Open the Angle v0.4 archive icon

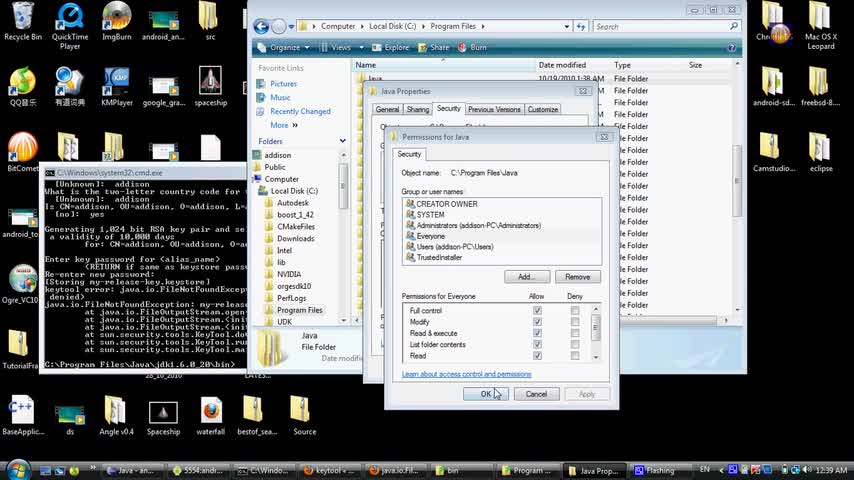[x=117, y=415]
